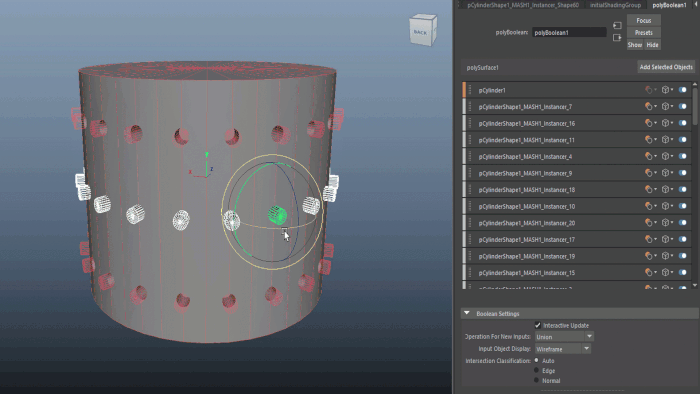Click the display cube icon for pCylinder1
The width and height of the screenshot is (700, 394).
pos(666,90)
